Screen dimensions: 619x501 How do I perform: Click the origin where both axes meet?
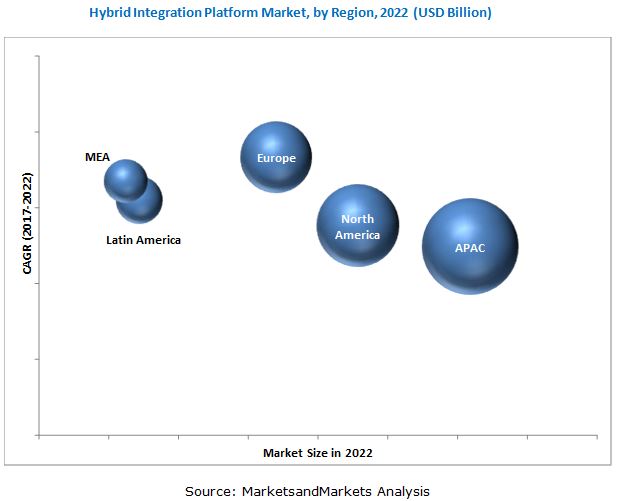coord(39,435)
